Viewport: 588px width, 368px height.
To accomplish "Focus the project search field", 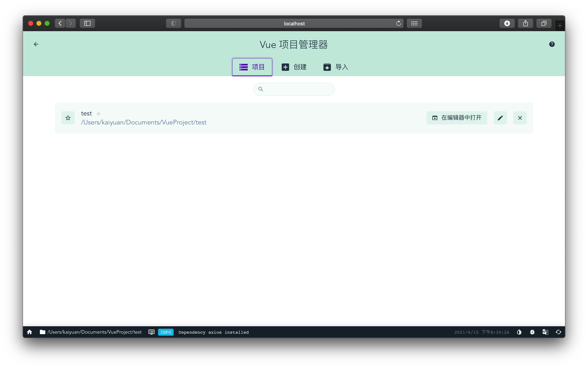I will click(297, 89).
